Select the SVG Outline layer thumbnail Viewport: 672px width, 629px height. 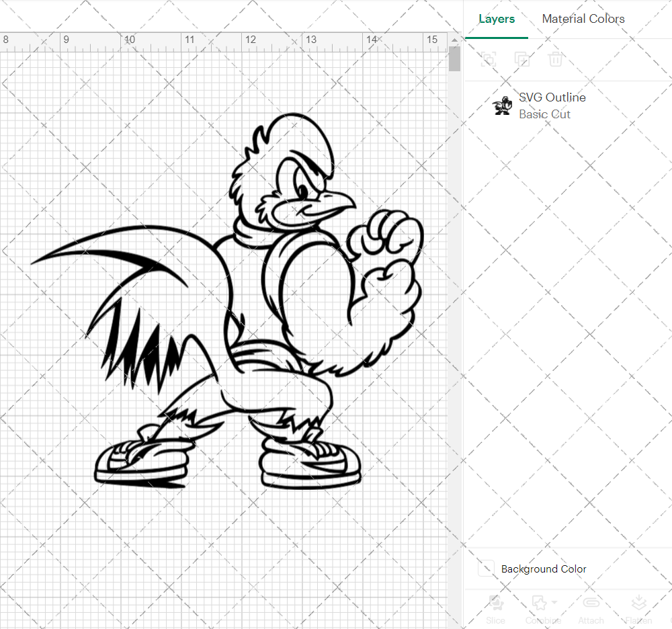tap(502, 106)
